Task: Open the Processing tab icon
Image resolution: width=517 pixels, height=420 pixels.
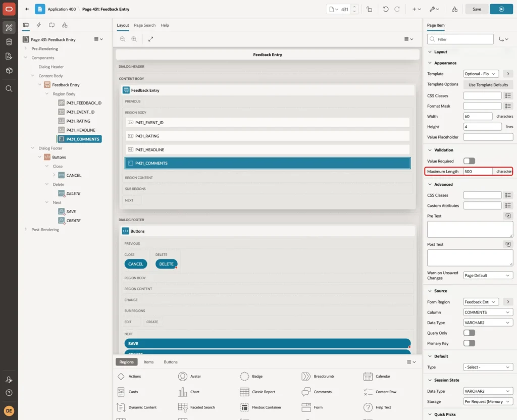Action: (x=52, y=25)
